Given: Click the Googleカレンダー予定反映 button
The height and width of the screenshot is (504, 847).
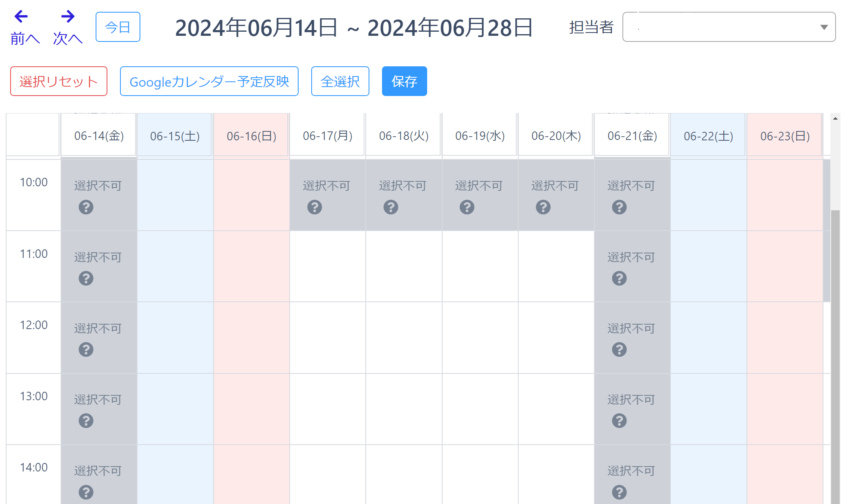Looking at the screenshot, I should pyautogui.click(x=209, y=81).
